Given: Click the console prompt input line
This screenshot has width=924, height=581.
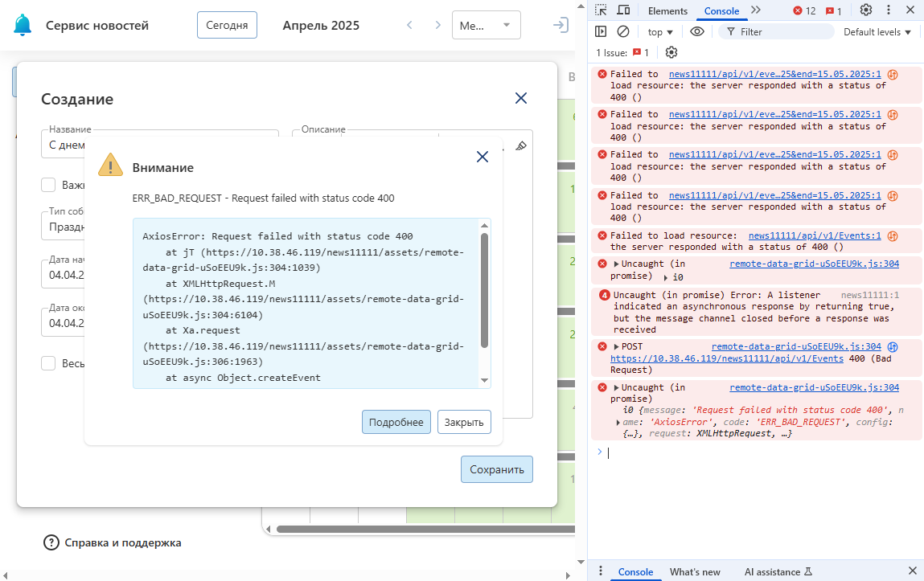Looking at the screenshot, I should [760, 452].
